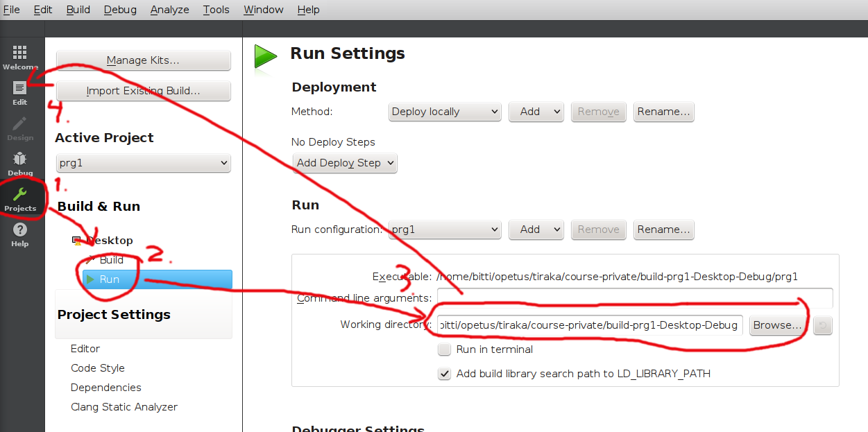Open the Active Project prg1 dropdown

tap(143, 164)
